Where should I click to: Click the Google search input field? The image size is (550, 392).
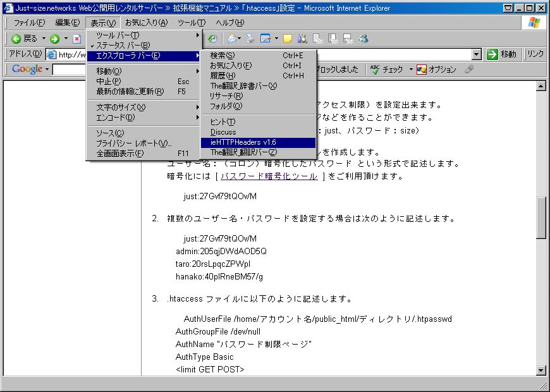click(x=70, y=70)
